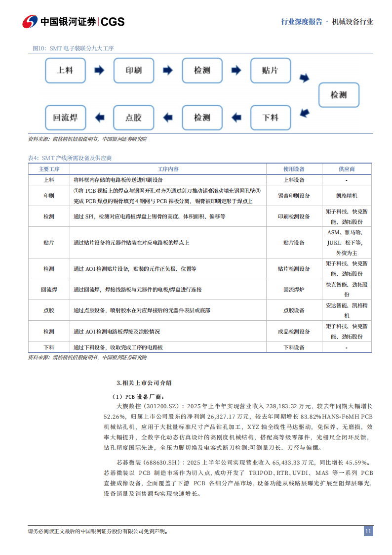The width and height of the screenshot is (392, 555).
Task: Click the footer disclaimer 请务必阅读正文最后的...免责声明
Action: coord(98,531)
